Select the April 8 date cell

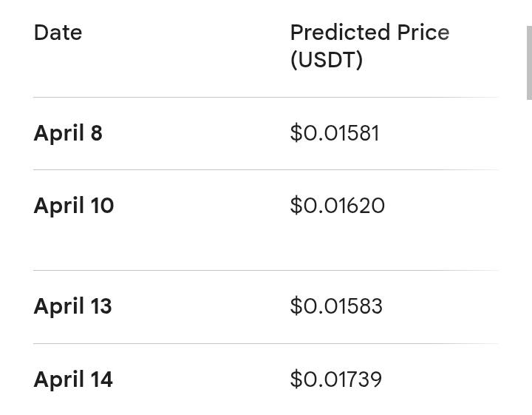[x=68, y=133]
